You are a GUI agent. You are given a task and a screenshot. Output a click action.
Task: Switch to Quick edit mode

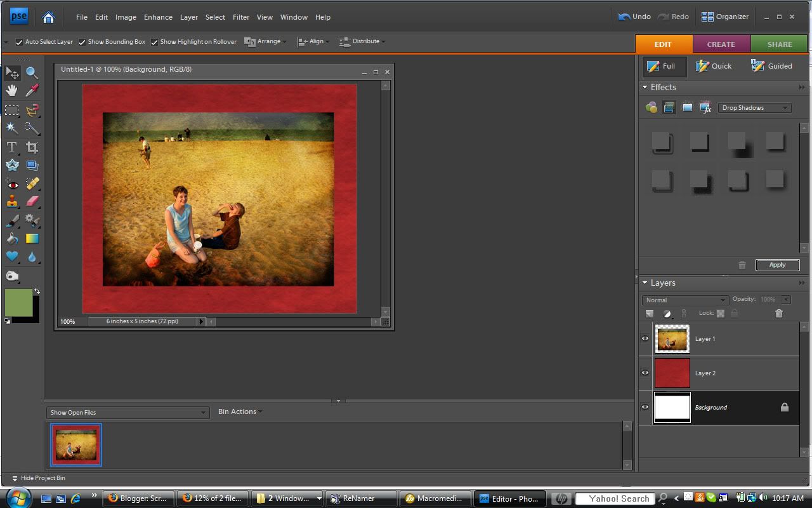[x=714, y=66]
